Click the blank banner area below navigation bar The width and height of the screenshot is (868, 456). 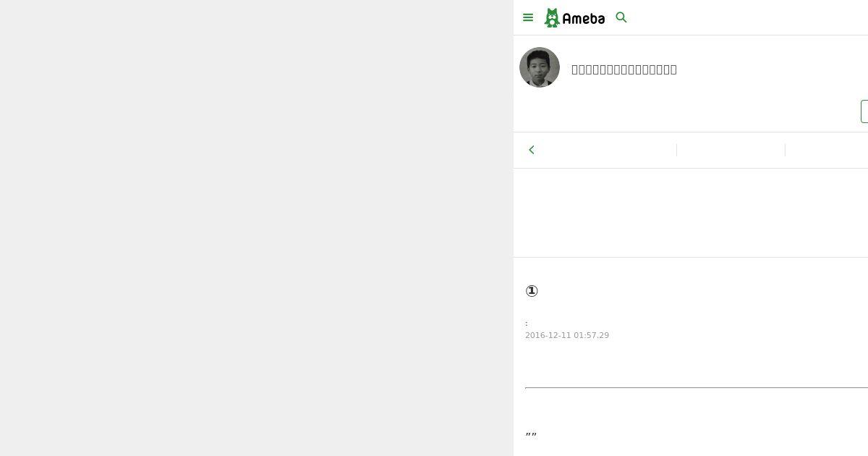(691, 213)
